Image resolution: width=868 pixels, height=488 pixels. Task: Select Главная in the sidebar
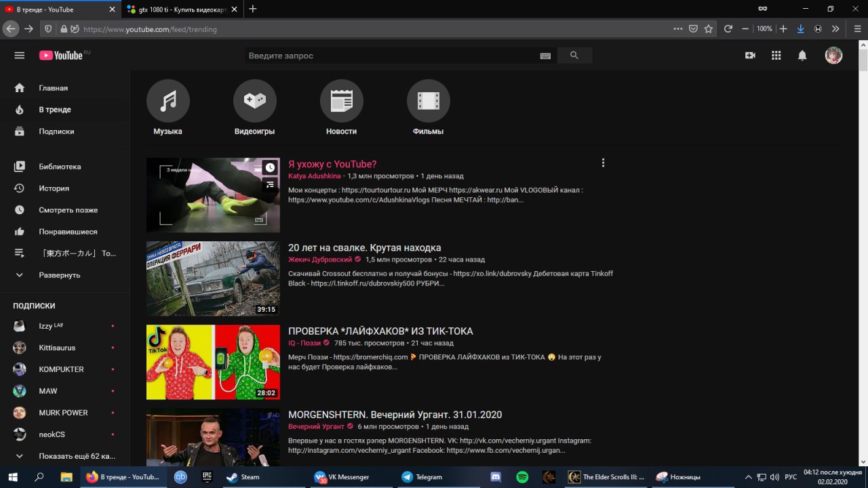65,88
